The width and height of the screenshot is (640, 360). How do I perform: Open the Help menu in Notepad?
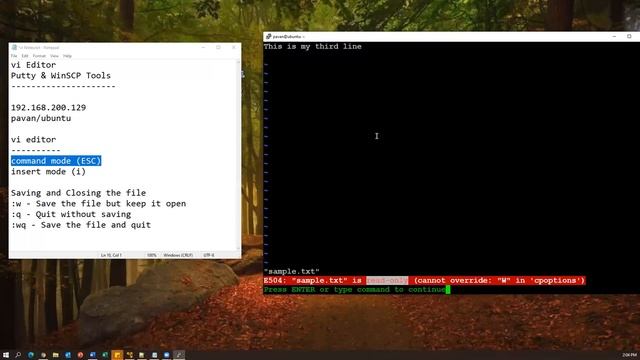tap(67, 56)
